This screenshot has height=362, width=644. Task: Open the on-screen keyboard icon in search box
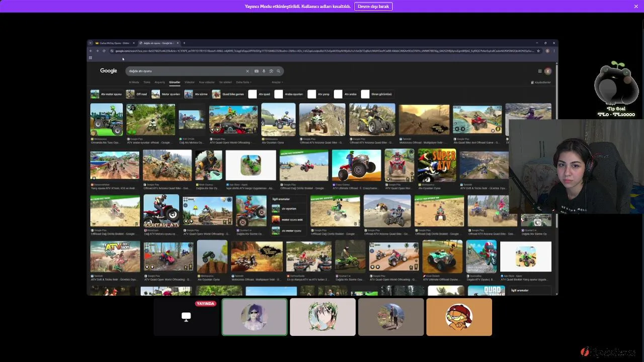(256, 71)
